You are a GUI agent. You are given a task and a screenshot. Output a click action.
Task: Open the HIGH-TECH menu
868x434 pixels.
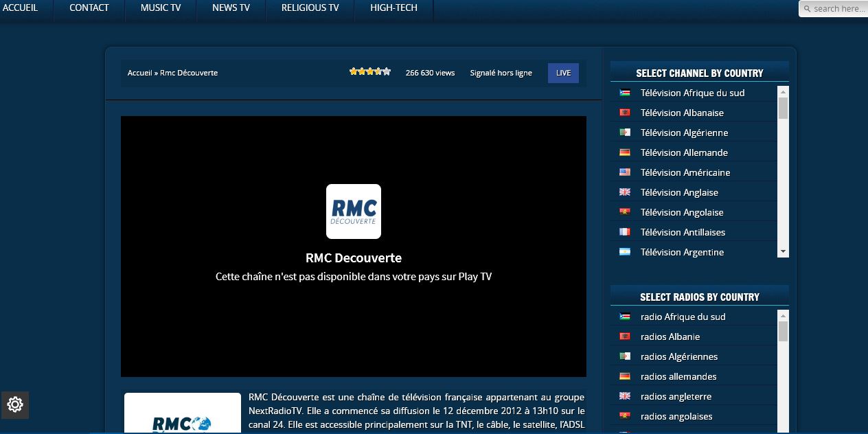(393, 8)
